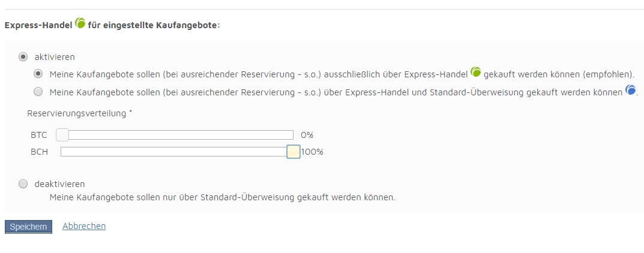This screenshot has width=644, height=253.
Task: Click the 'deaktivieren' label text
Action: 59,184
